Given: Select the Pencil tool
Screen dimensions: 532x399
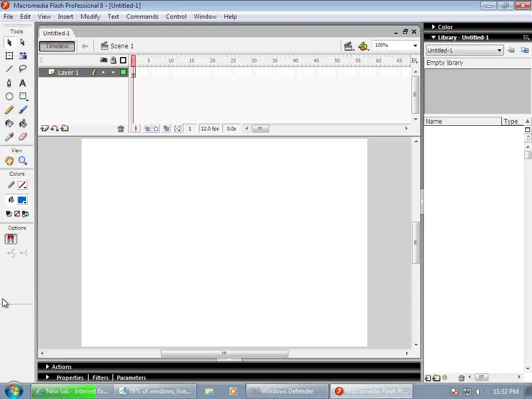Looking at the screenshot, I should [9, 110].
